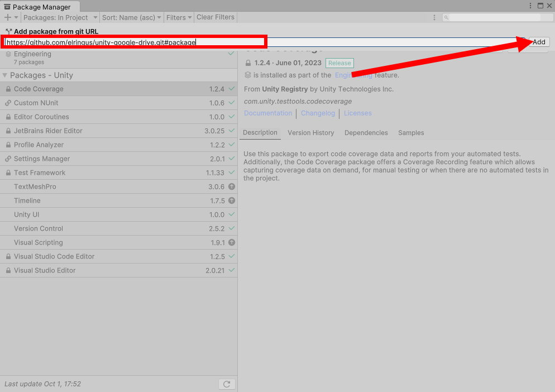Click the installed checkmark on Unity UI
555x392 pixels.
tap(232, 214)
